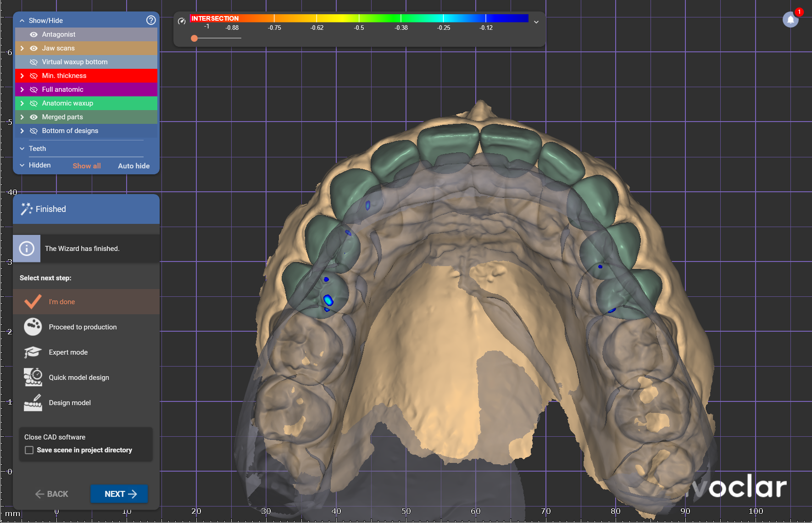This screenshot has height=523, width=812.
Task: Click the -0.75 scale value
Action: 274,28
